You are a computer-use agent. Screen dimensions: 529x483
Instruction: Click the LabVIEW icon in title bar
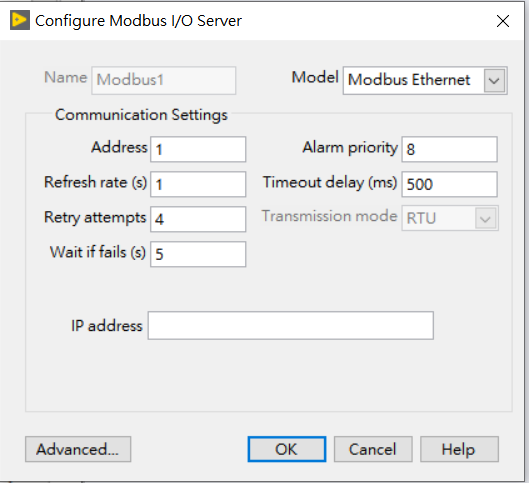[20, 20]
